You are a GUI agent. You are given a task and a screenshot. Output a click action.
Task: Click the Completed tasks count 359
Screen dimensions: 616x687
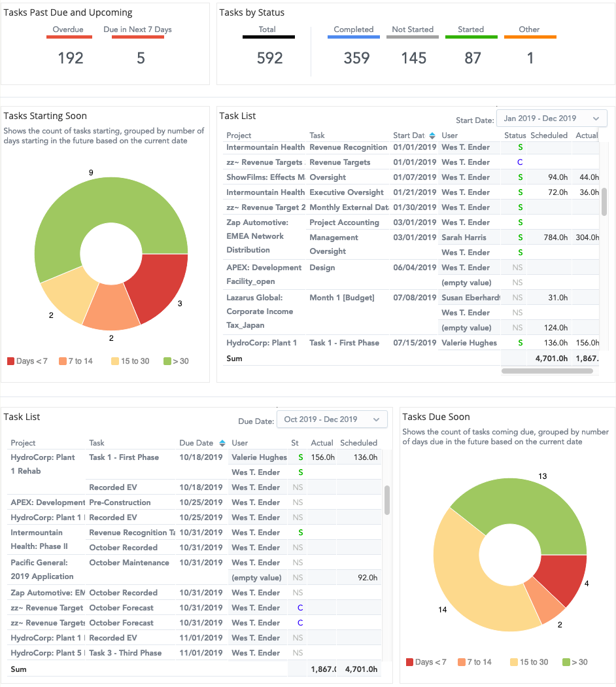point(356,58)
